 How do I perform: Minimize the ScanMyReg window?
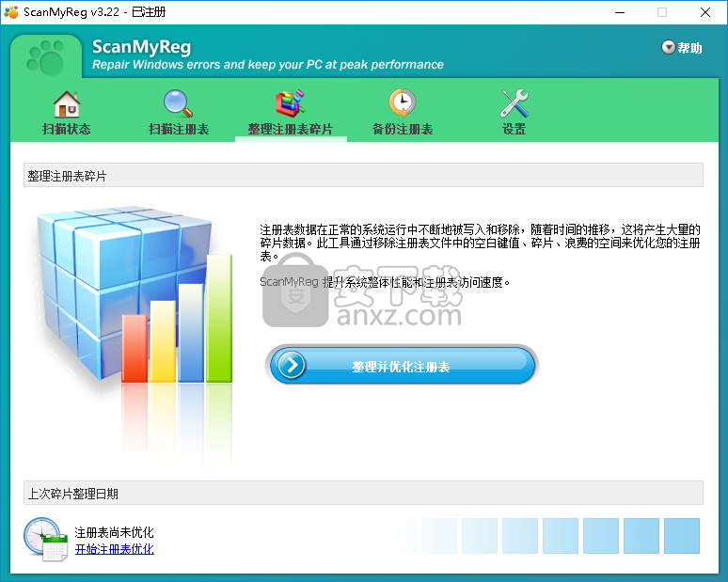620,12
